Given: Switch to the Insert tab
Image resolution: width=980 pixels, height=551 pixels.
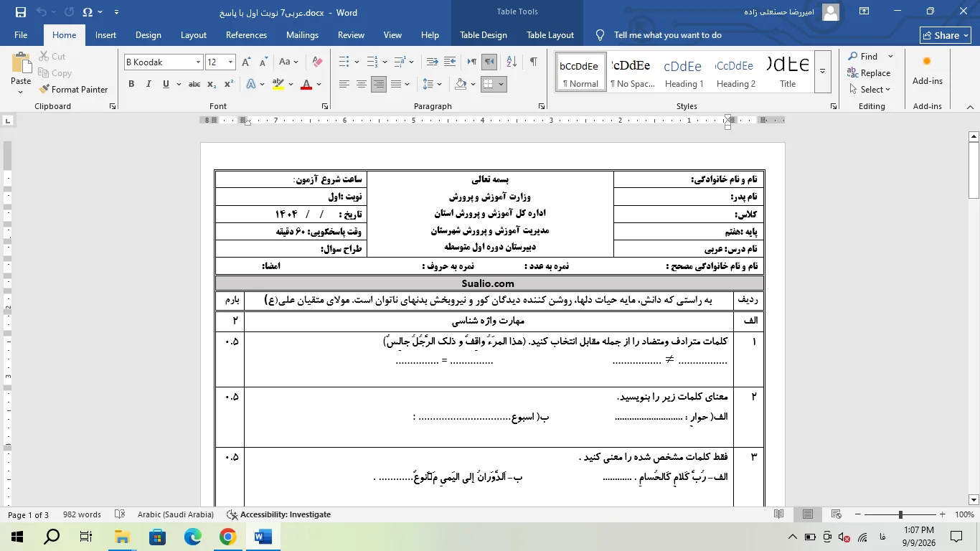Looking at the screenshot, I should point(105,35).
